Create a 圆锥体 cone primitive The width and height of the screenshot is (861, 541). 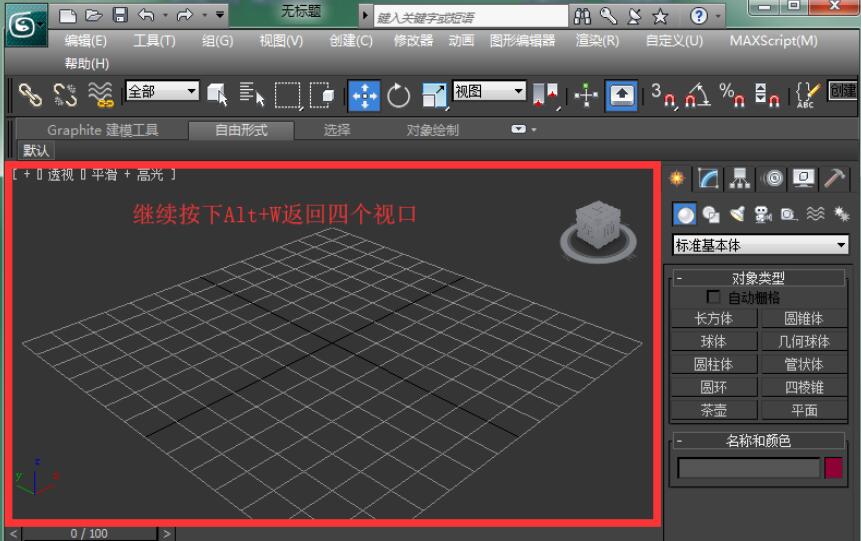point(804,319)
